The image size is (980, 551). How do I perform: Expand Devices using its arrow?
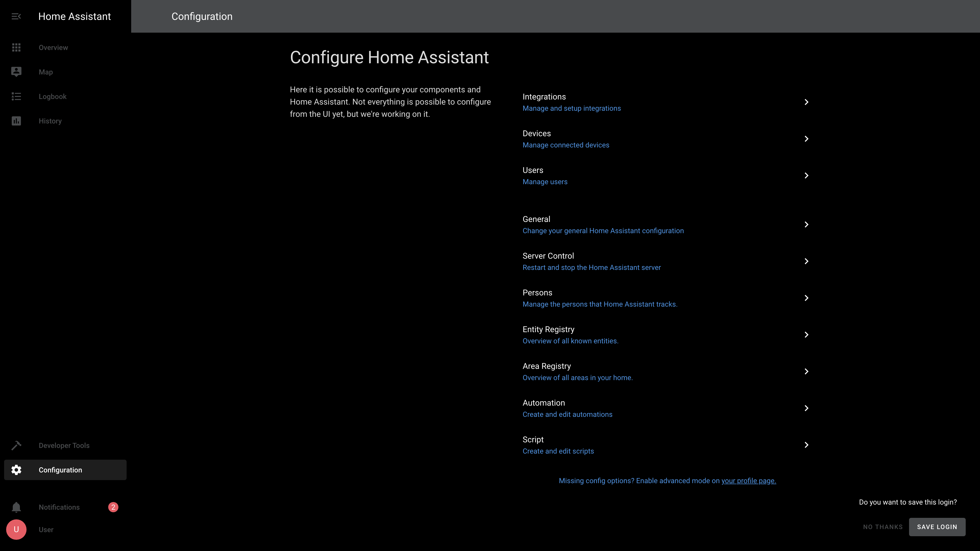[x=806, y=139]
